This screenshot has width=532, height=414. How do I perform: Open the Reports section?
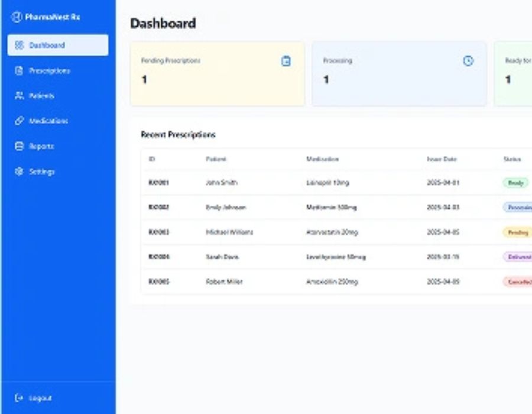tap(58, 146)
